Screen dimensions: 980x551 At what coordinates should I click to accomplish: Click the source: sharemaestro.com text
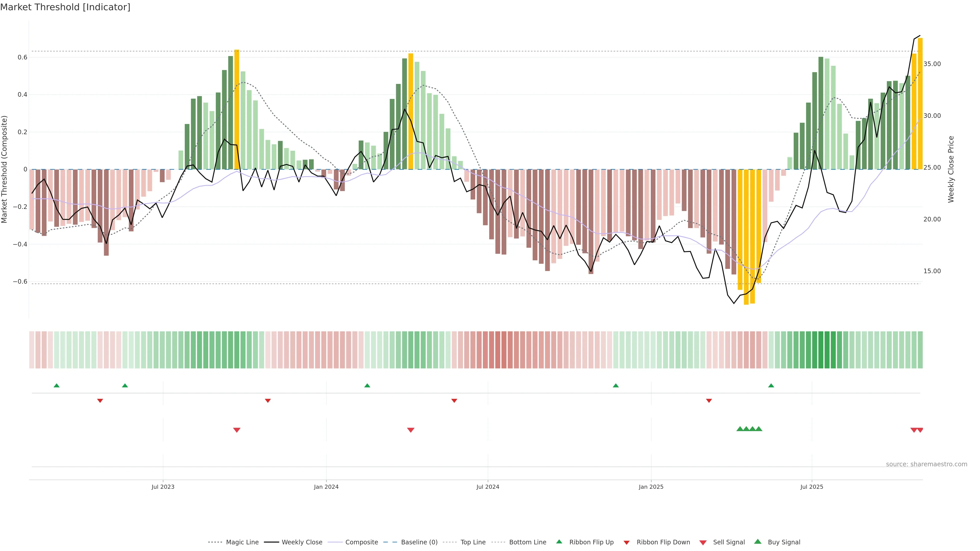(x=926, y=464)
